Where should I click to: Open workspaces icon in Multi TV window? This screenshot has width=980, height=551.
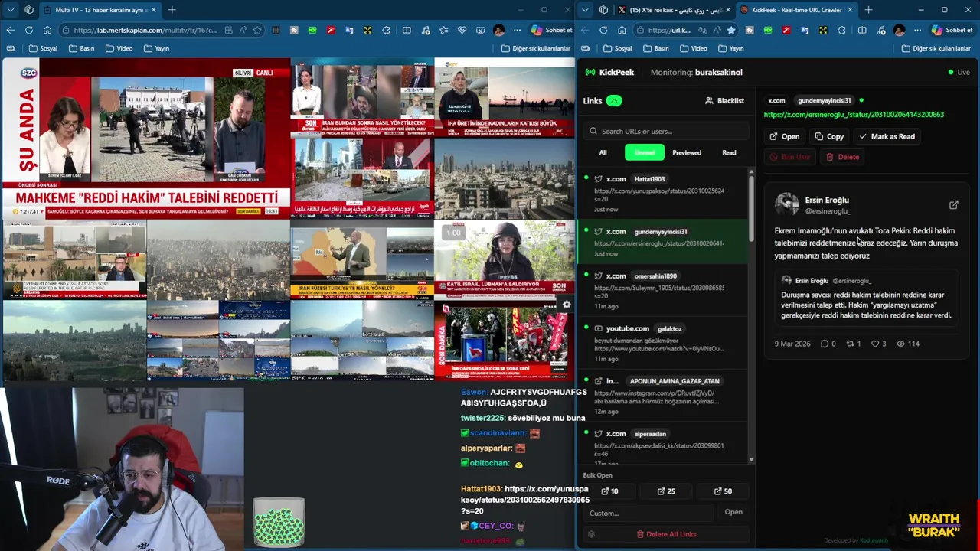point(29,10)
